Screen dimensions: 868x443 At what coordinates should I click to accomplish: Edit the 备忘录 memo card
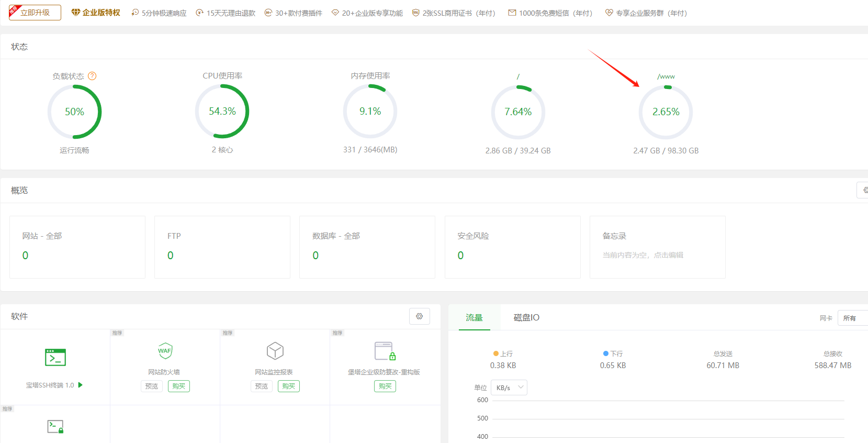(x=658, y=247)
